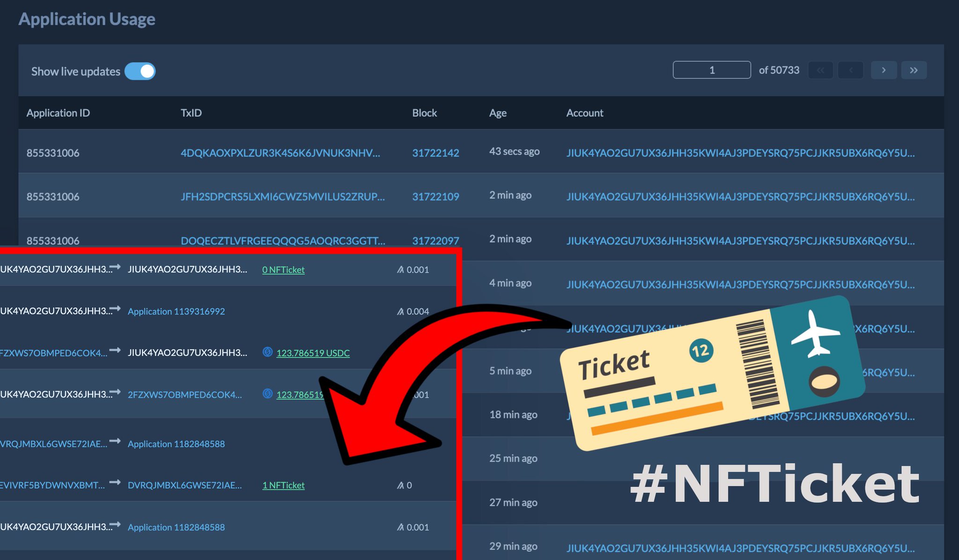
Task: Click the Application ID column header
Action: click(58, 113)
